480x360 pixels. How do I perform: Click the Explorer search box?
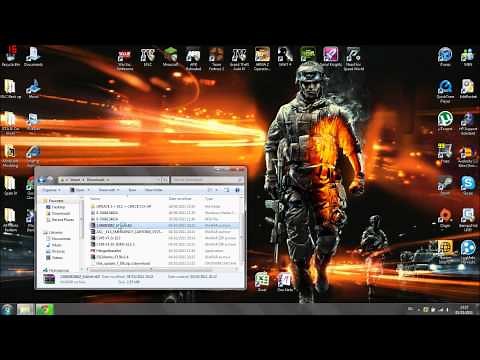click(x=207, y=180)
